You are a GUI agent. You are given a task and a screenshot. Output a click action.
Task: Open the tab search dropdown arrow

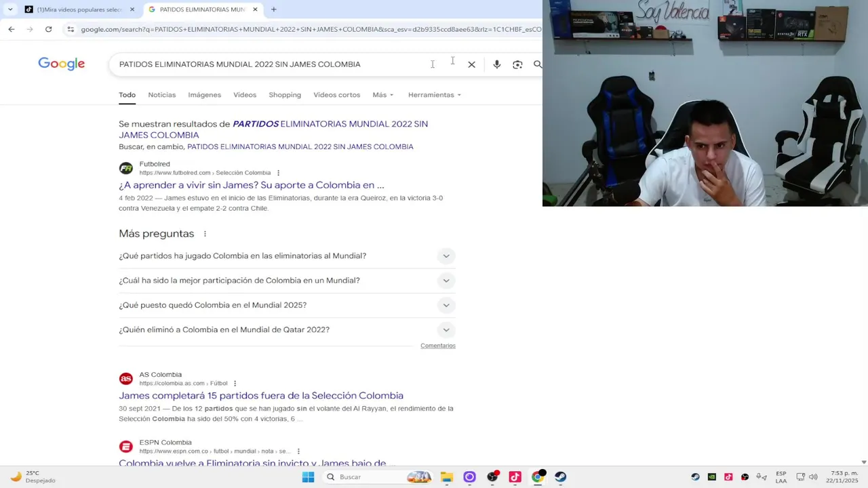(x=10, y=9)
